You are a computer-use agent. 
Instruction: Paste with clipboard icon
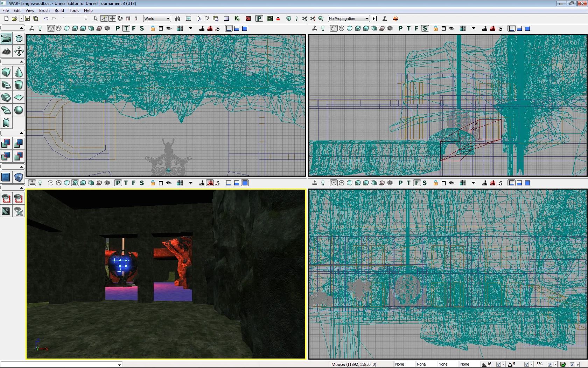point(216,19)
